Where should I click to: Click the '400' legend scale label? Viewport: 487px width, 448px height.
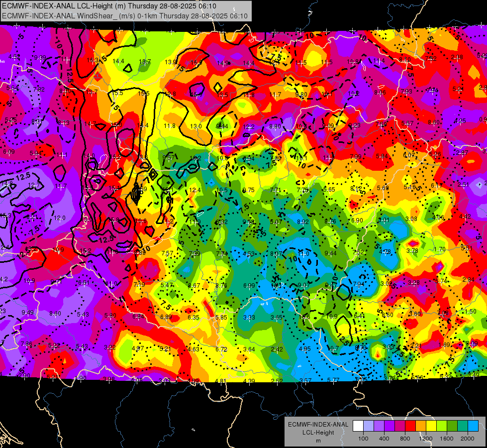coord(384,439)
